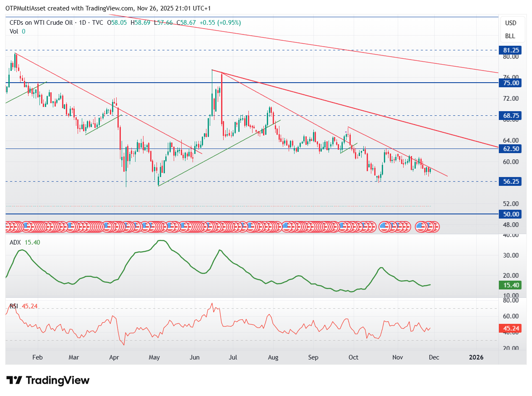Select the green ADX 15.40 value tag
Screen dimensions: 532x396
510,285
